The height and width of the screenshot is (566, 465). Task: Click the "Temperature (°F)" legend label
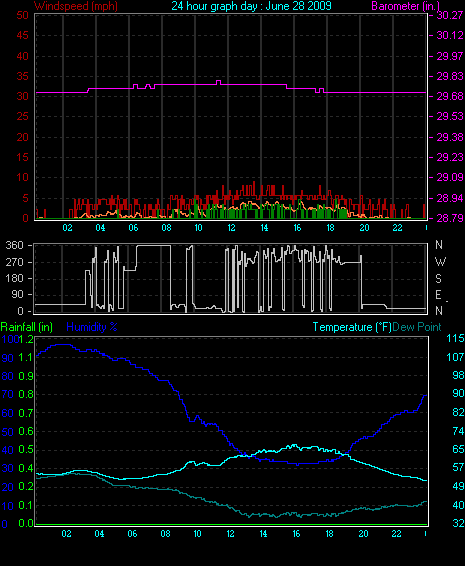(352, 327)
